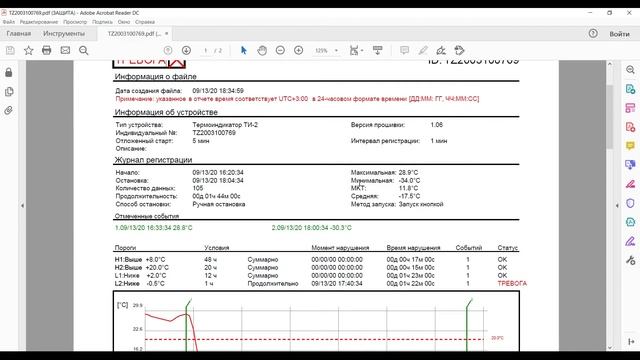
Task: Select the TZ2003100769.pdf document tab
Action: (x=134, y=34)
